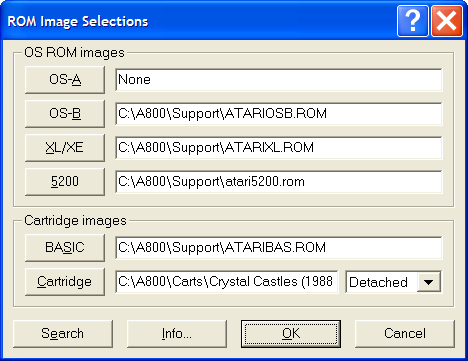
Task: Click the Cartridge browse button
Action: pos(65,282)
